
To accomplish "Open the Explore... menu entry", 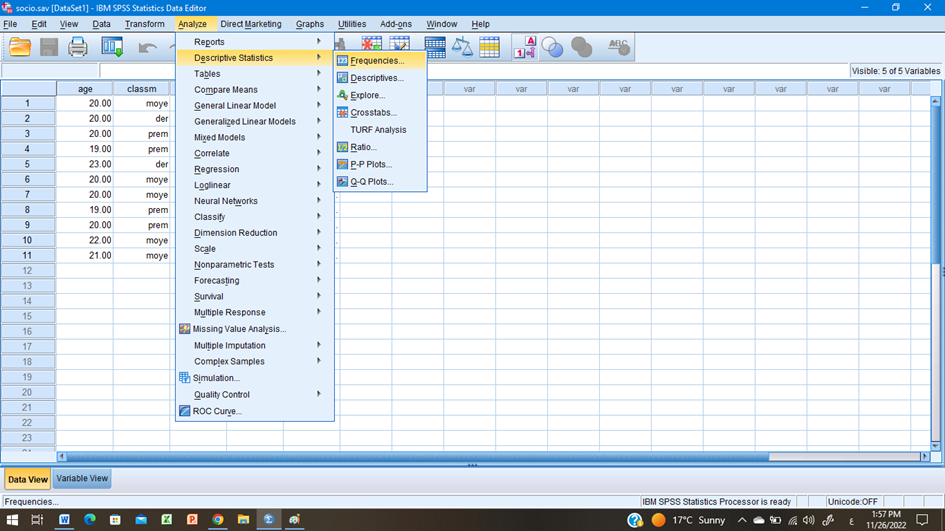I will [367, 96].
